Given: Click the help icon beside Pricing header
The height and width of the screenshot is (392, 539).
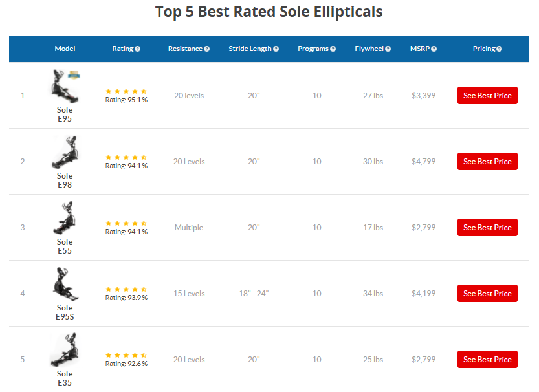Looking at the screenshot, I should (x=499, y=49).
